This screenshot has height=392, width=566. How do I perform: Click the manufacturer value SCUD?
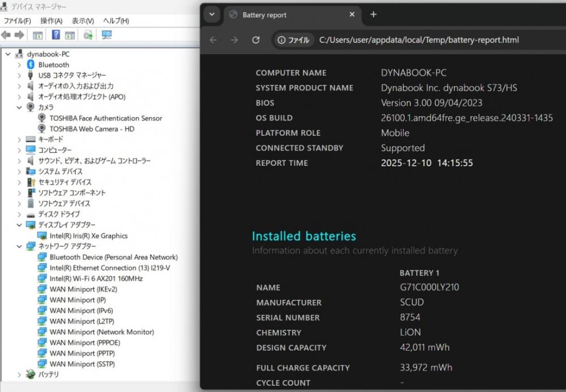pos(412,302)
